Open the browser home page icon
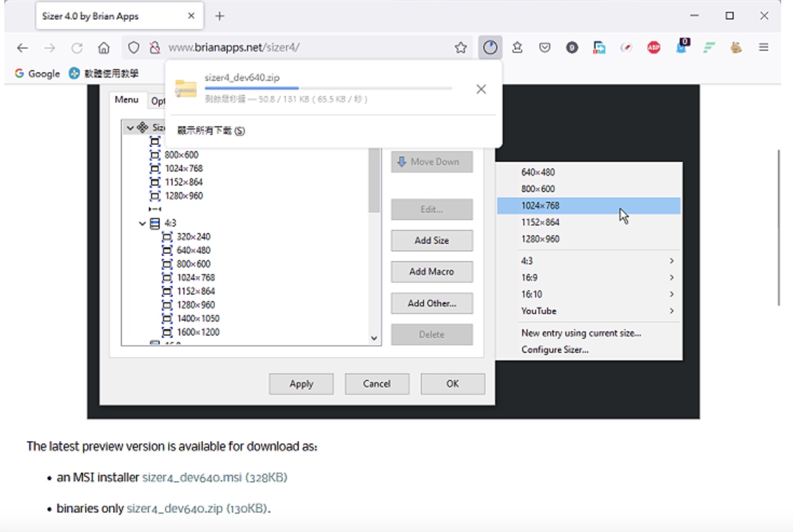This screenshot has height=532, width=793. point(104,48)
